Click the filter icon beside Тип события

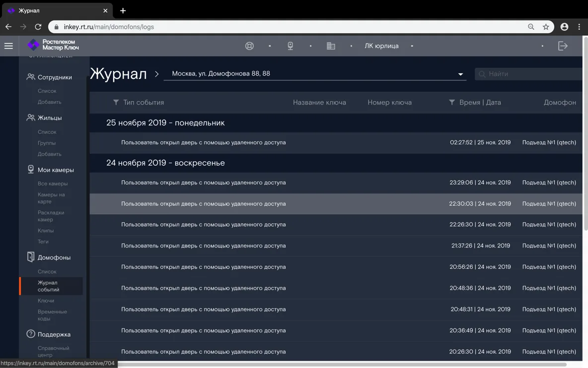(x=116, y=102)
